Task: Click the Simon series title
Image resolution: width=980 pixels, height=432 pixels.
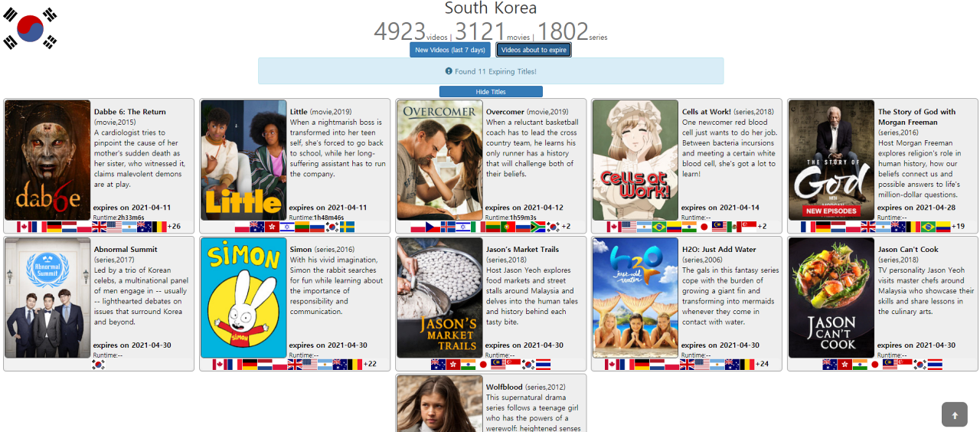Action: coord(301,250)
